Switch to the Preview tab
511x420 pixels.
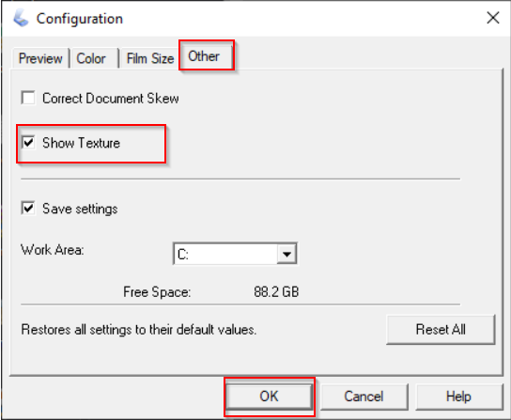(40, 58)
